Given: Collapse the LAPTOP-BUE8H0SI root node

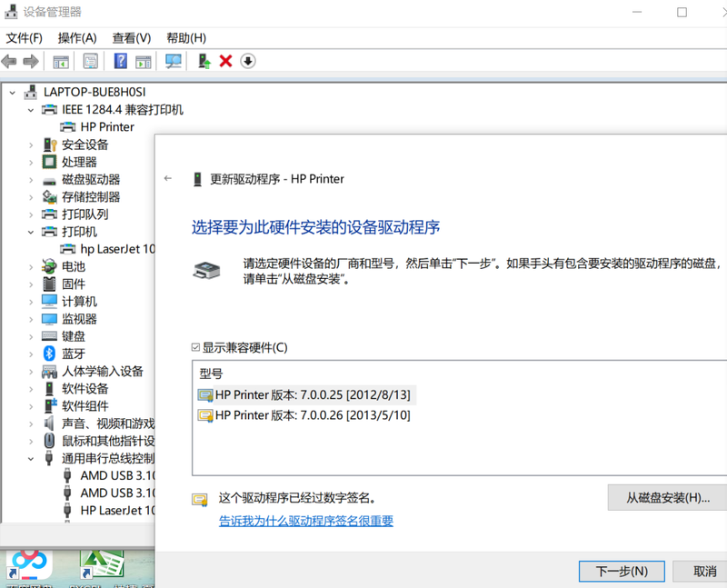Looking at the screenshot, I should [x=13, y=93].
